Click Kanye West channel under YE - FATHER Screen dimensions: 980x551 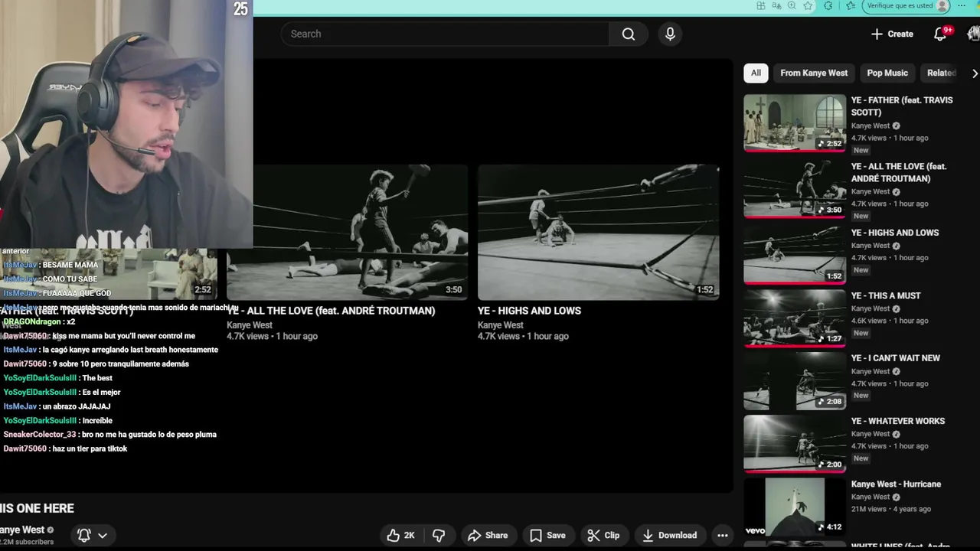tap(871, 126)
